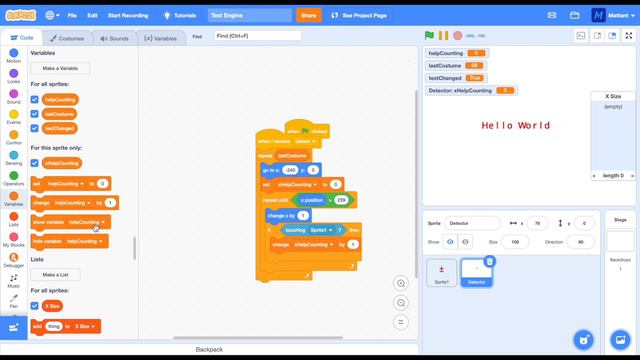
Task: Uncheck the helpCounting variable checkbox
Action: [34, 99]
